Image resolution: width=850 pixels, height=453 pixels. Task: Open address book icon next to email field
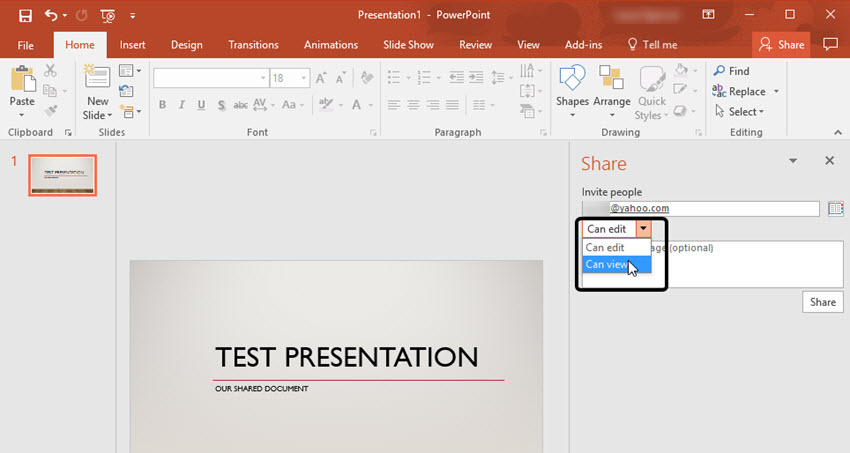[835, 209]
